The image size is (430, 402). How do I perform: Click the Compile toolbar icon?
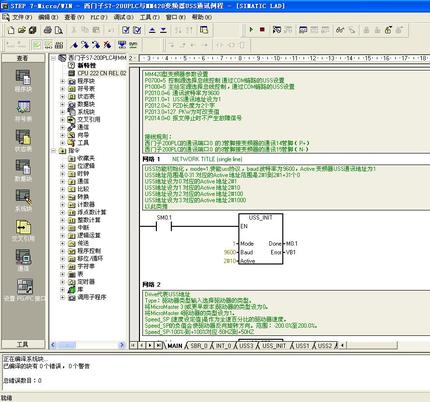[x=126, y=30]
